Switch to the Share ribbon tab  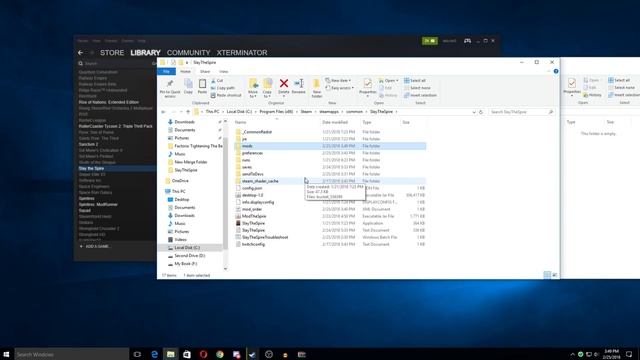point(205,71)
